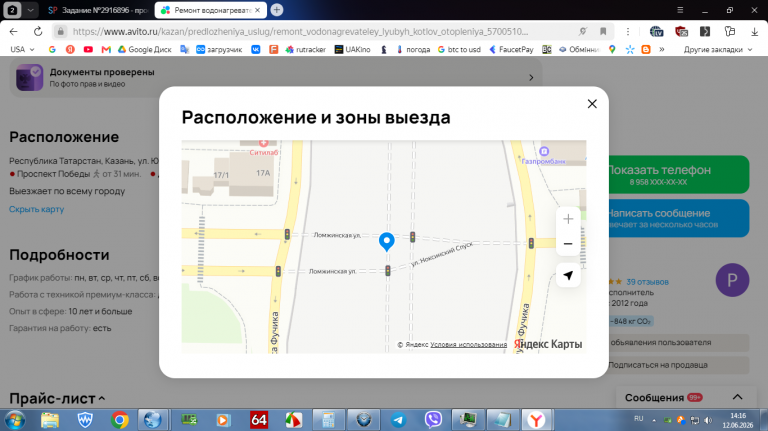Click the Ситилаб marker on the map
Viewport: 768px width, 431px height.
coord(264,148)
